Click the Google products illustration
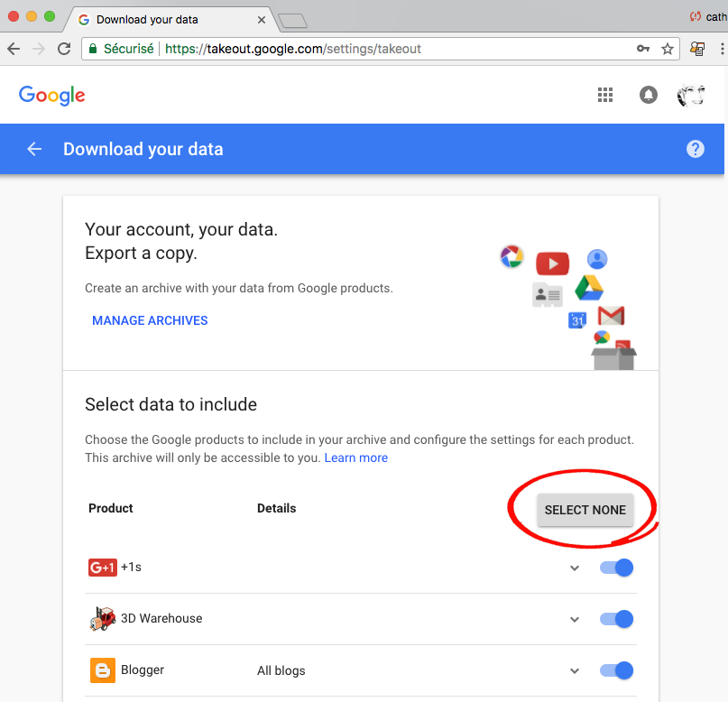728x702 pixels. coord(568,307)
